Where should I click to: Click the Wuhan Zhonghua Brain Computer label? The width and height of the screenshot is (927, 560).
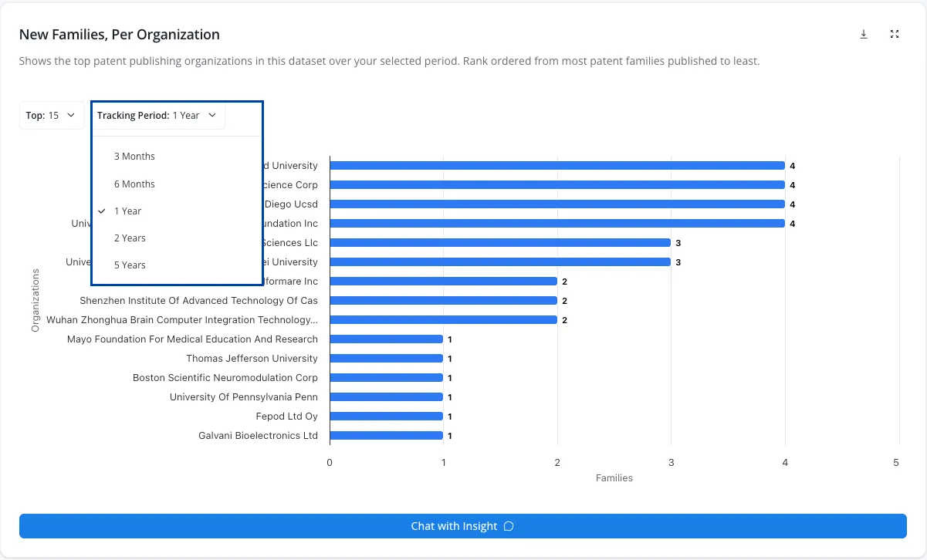[182, 320]
